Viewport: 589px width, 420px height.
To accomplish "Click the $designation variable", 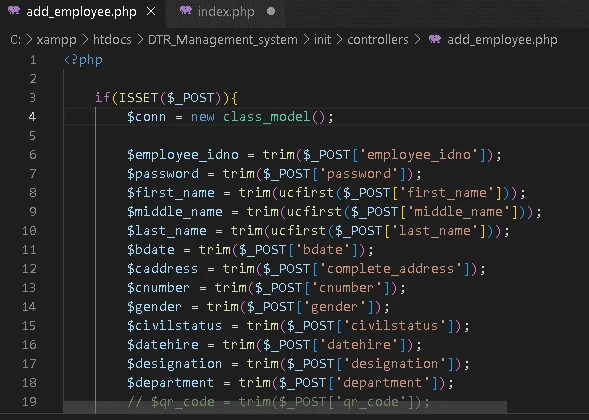I will (x=174, y=364).
